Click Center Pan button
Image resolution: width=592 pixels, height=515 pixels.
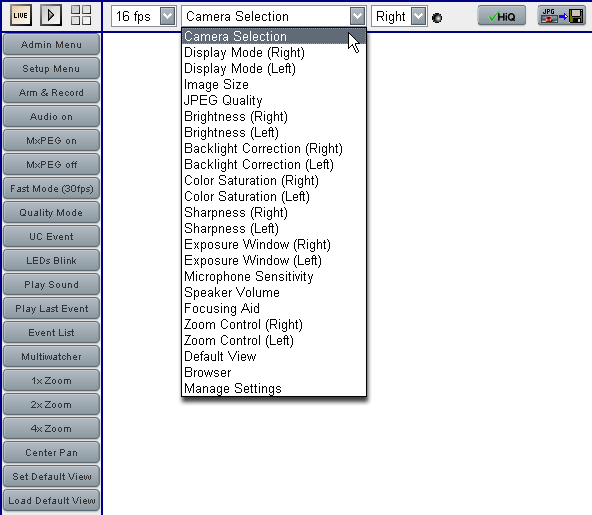(x=51, y=452)
